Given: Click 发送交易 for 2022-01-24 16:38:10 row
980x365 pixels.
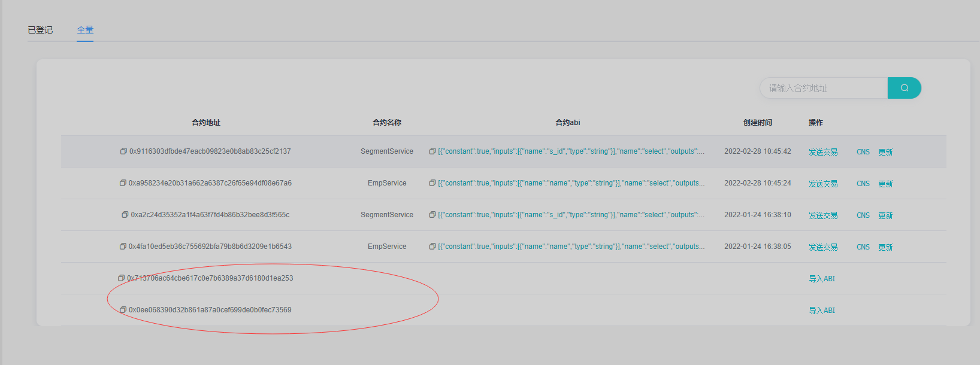Looking at the screenshot, I should [x=823, y=215].
